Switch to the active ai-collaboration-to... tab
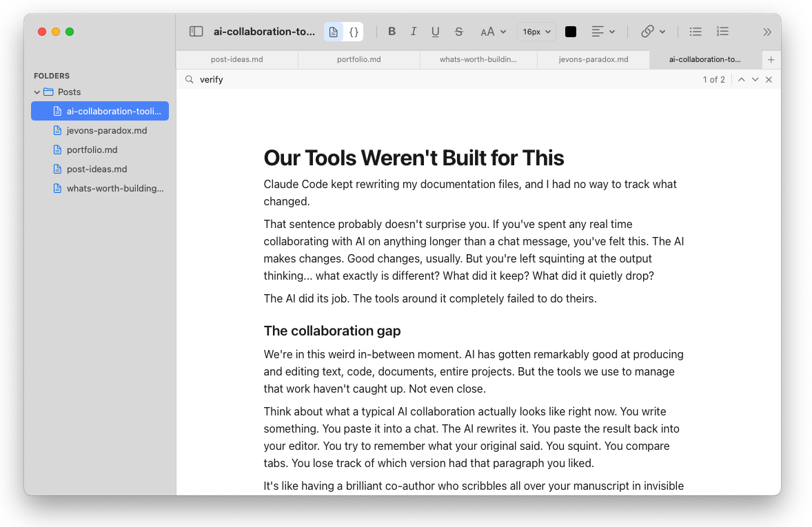 (704, 59)
